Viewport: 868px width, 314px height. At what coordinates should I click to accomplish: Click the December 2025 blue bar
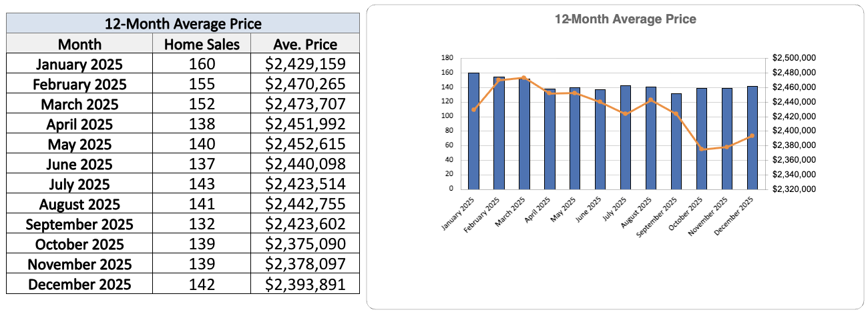click(752, 140)
